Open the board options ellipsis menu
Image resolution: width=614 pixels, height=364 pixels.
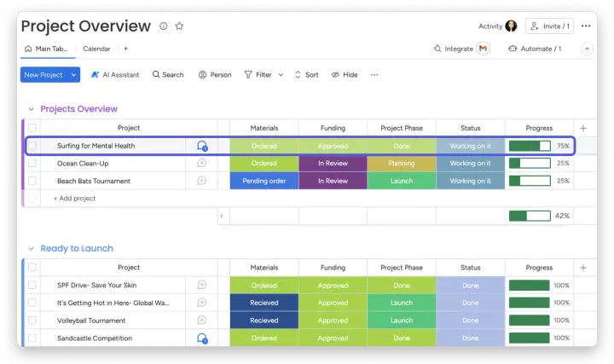pos(586,26)
